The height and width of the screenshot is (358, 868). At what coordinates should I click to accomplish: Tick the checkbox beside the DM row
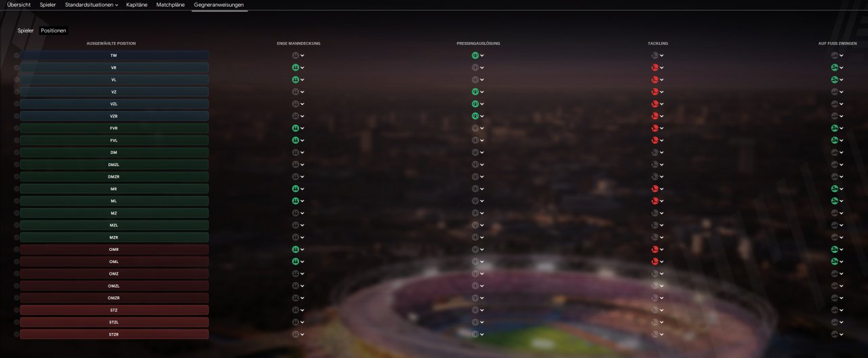tap(16, 153)
